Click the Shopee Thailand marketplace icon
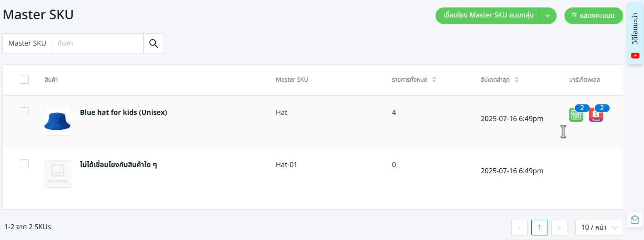This screenshot has width=644, height=240. point(596,115)
